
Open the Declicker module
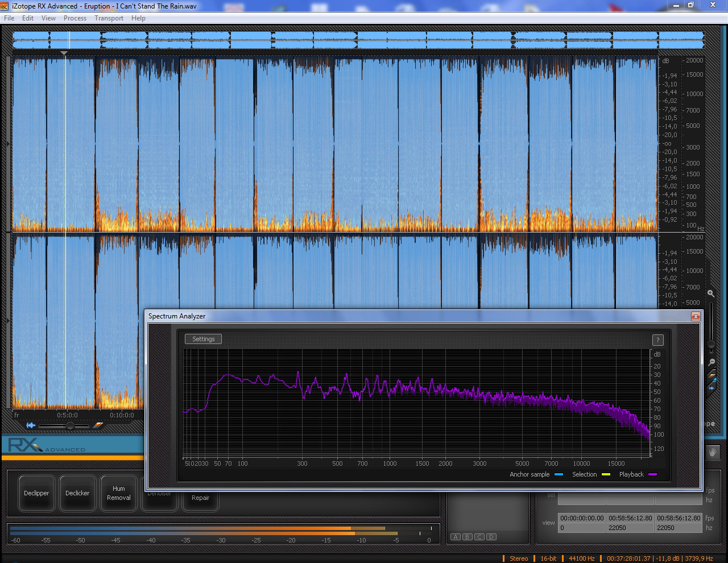click(77, 493)
